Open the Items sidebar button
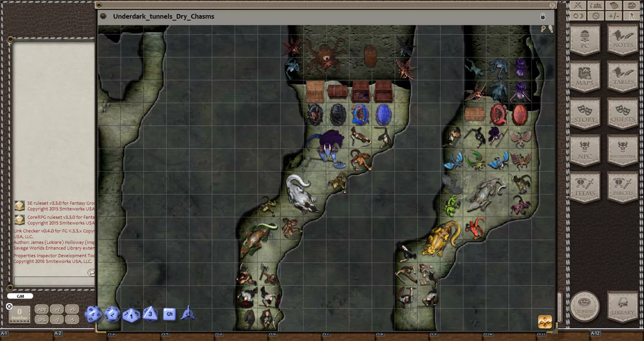Screen dimensions: 644x341 click(x=585, y=187)
